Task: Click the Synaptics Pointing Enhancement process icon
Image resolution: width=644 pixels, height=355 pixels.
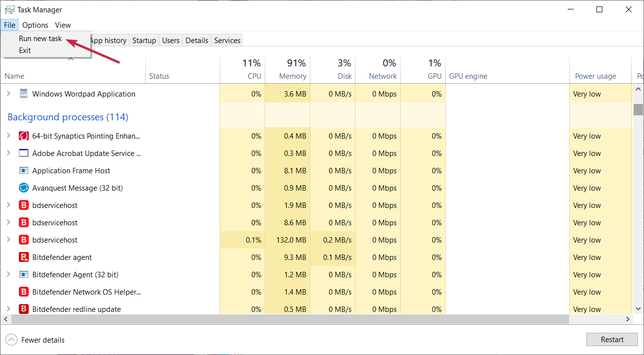Action: point(24,136)
